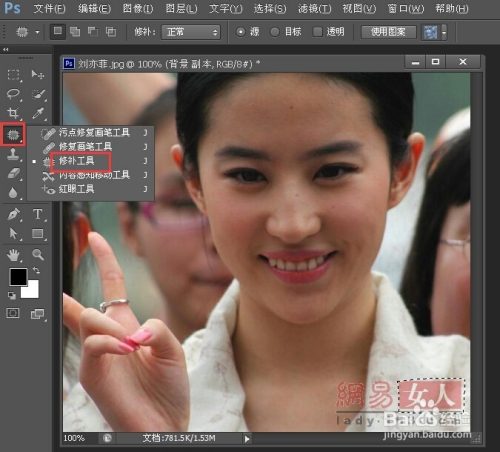
Task: Open the pattern picker dropdown arrow
Action: pos(444,32)
